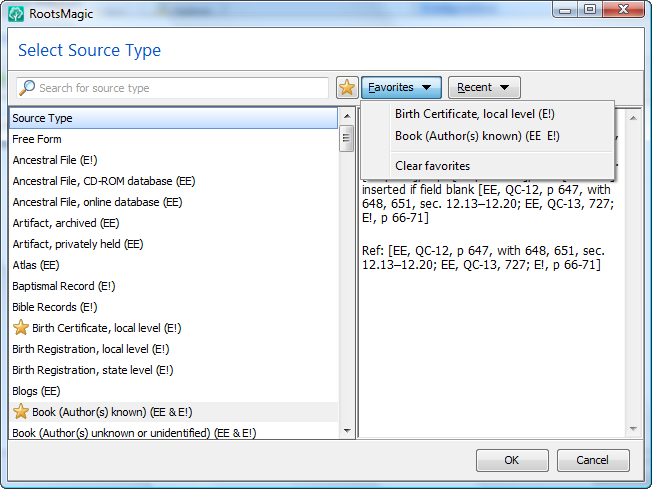Select Blogs (EE) source type
Viewport: 652px width, 489px height.
173,391
